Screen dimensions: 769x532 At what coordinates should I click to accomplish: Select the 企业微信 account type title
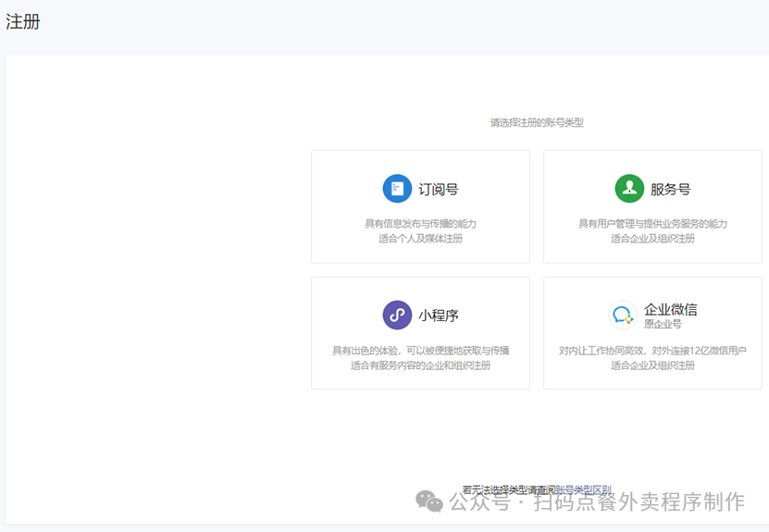[670, 309]
